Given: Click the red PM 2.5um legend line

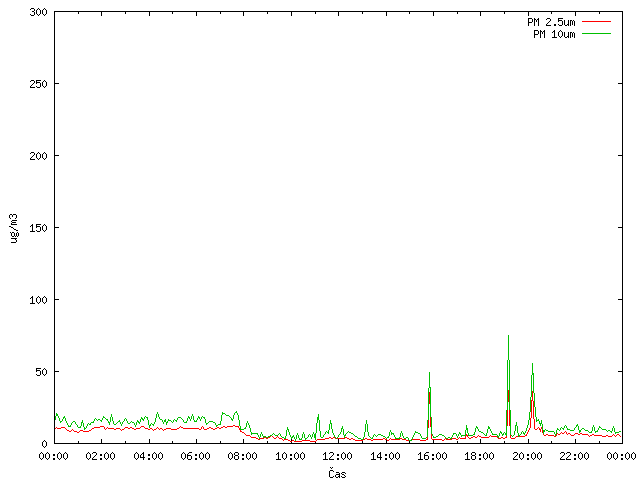Looking at the screenshot, I should (x=596, y=22).
